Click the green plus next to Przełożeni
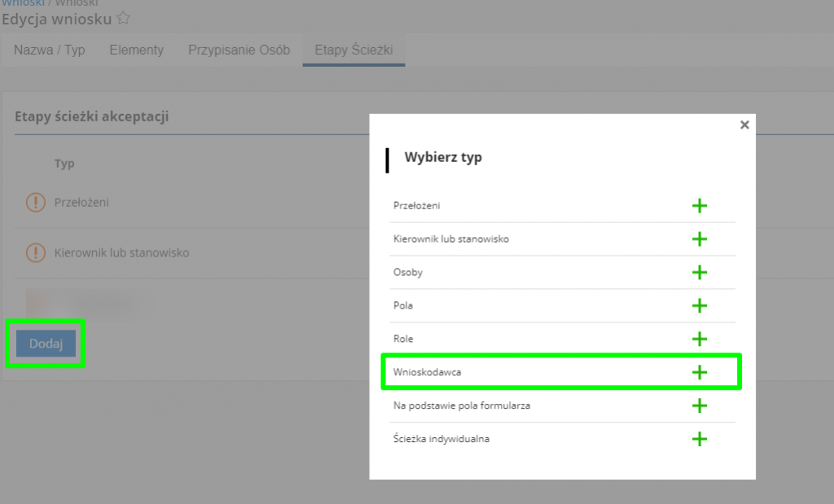This screenshot has width=834, height=504. point(700,206)
